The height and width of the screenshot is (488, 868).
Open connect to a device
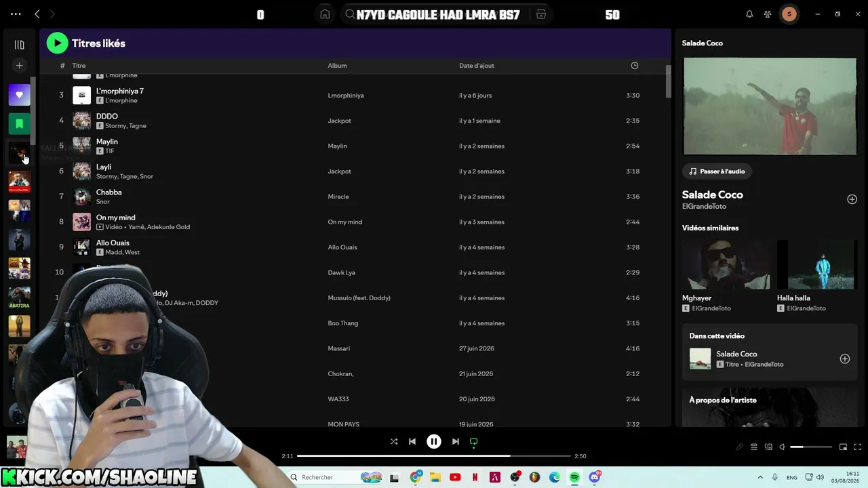768,447
